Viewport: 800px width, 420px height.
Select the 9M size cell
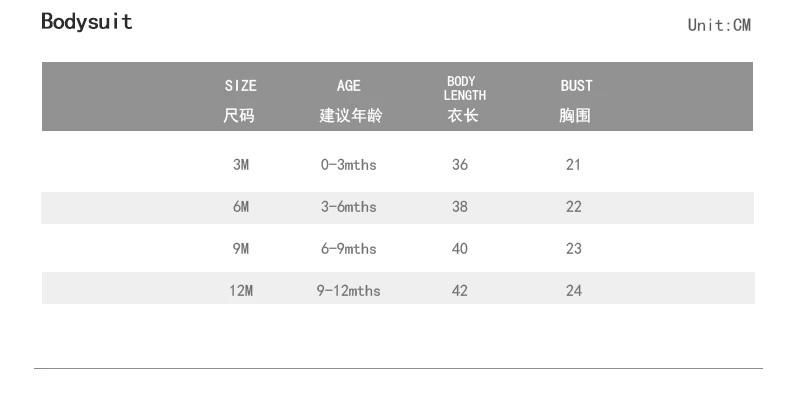[240, 249]
